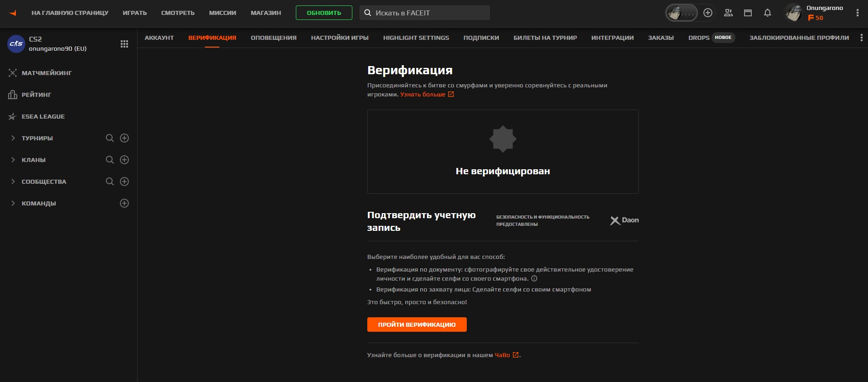Open Матчмейкинг in sidebar
This screenshot has width=868, height=382.
[x=47, y=73]
